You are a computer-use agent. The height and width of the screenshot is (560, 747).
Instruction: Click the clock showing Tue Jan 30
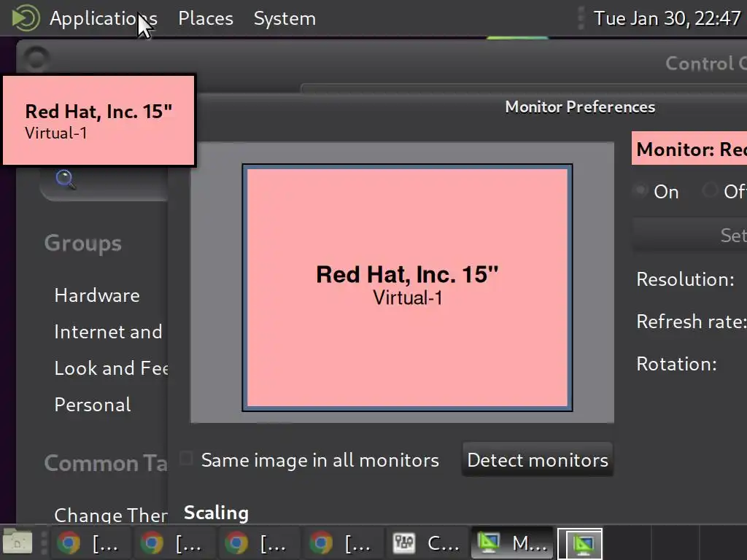click(x=667, y=18)
